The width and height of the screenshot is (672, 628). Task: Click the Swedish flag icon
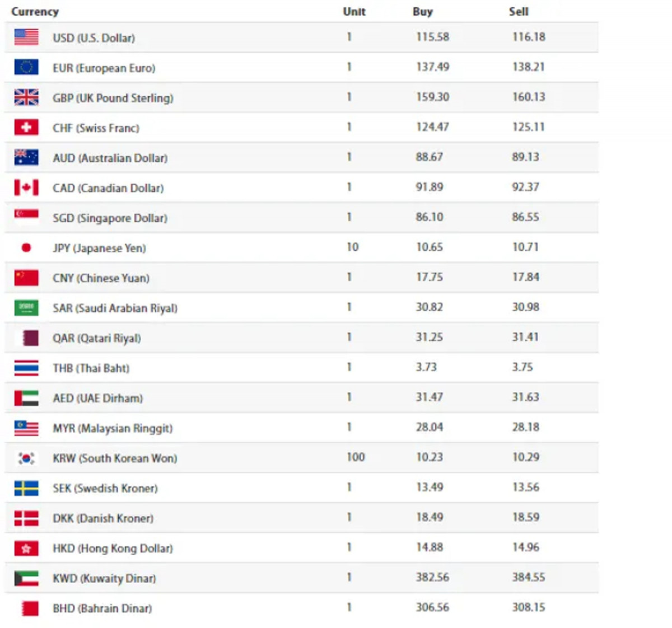[26, 488]
